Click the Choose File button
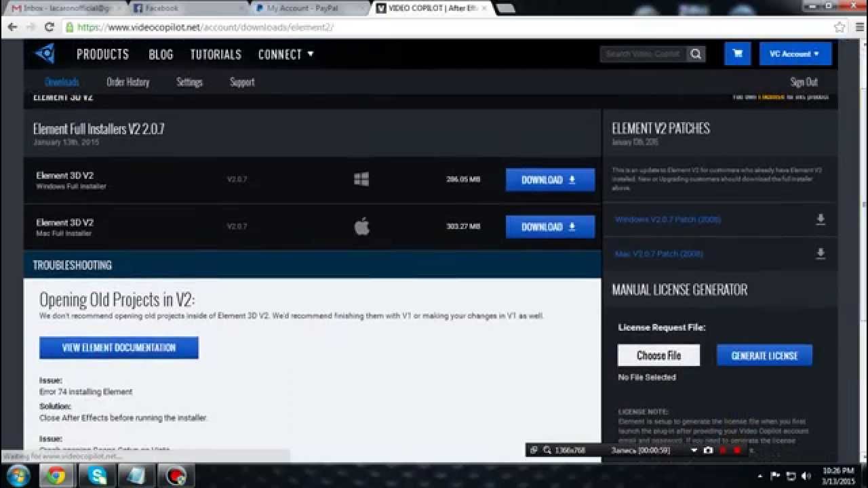Screen dimensions: 868x488 (x=658, y=355)
